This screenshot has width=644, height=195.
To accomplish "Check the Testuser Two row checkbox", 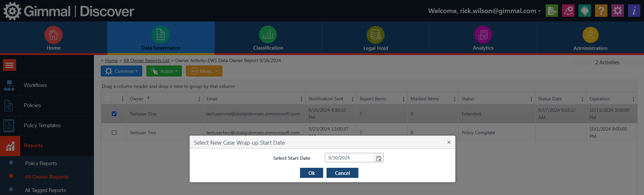I will tap(114, 133).
